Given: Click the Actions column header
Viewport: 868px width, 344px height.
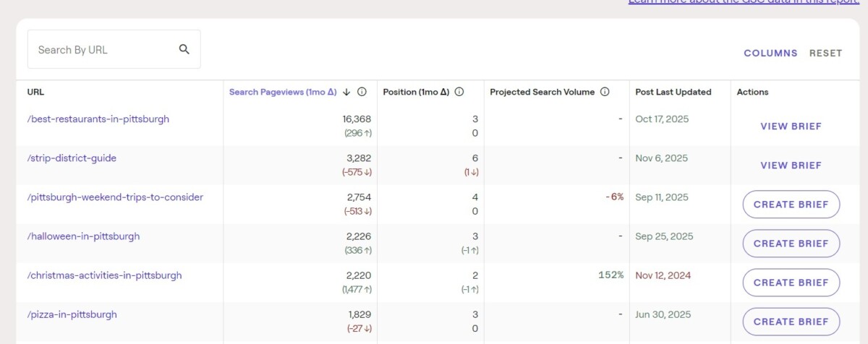Looking at the screenshot, I should [752, 92].
